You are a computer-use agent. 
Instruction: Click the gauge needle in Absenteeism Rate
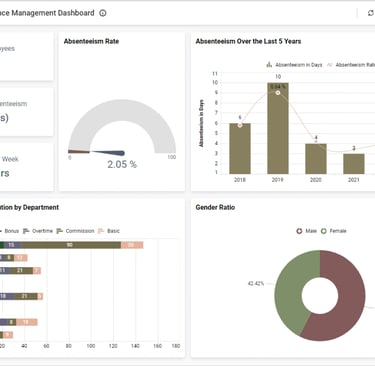point(108,153)
